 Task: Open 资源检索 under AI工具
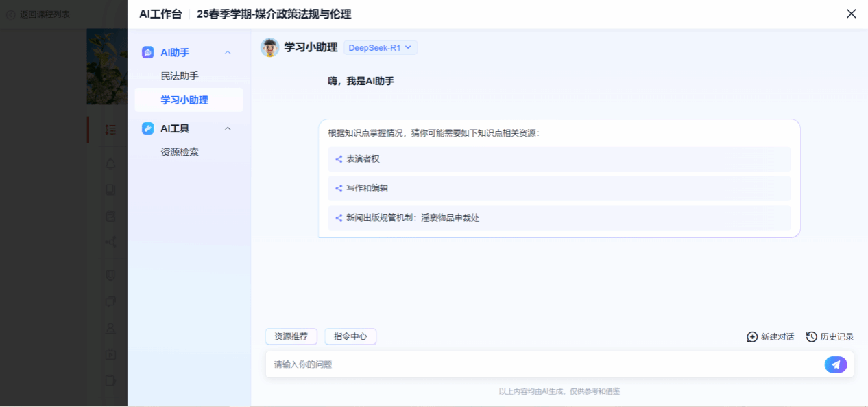[180, 152]
